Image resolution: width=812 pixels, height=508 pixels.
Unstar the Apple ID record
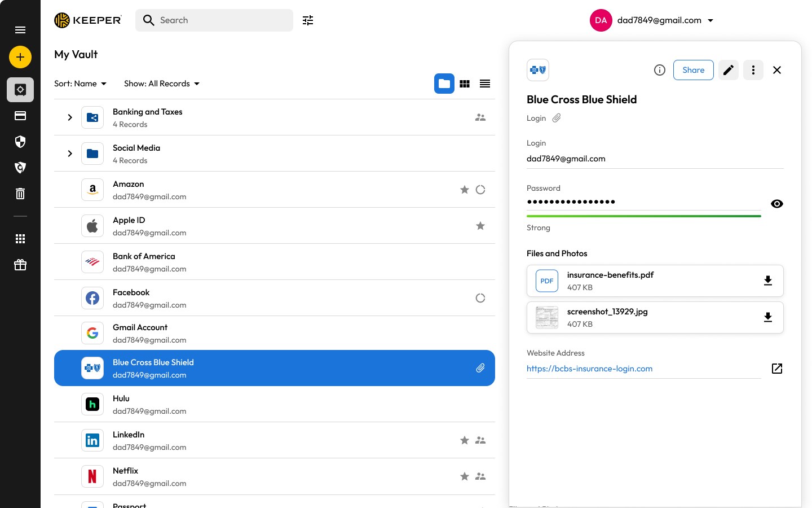point(480,226)
